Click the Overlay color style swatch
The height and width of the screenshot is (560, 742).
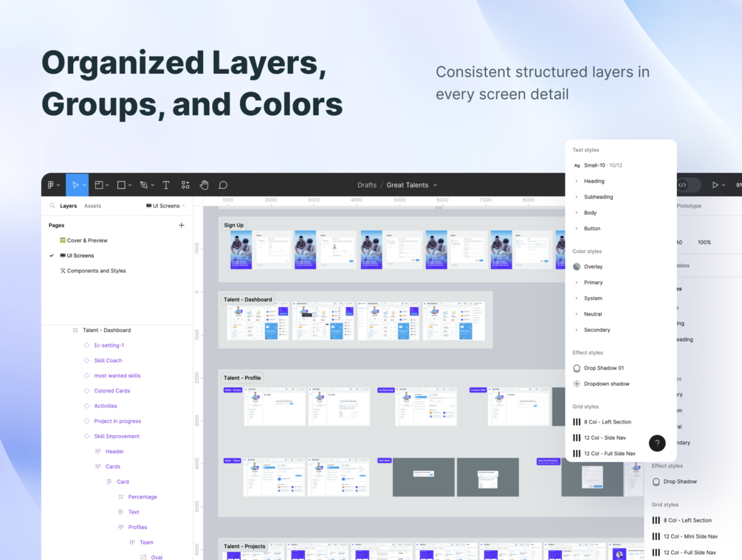coord(577,267)
